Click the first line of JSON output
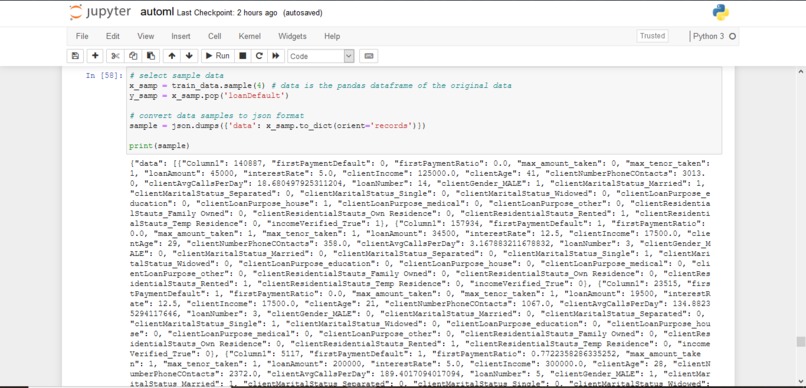The image size is (806, 388). (420, 163)
